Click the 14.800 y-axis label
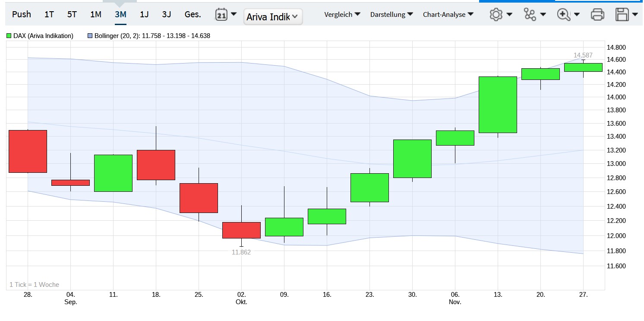This screenshot has width=644, height=321. point(616,47)
